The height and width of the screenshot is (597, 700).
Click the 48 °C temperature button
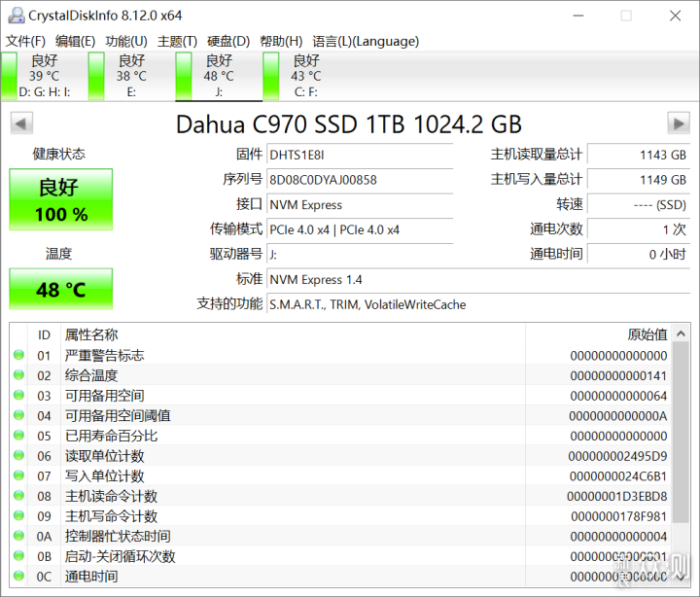click(60, 289)
